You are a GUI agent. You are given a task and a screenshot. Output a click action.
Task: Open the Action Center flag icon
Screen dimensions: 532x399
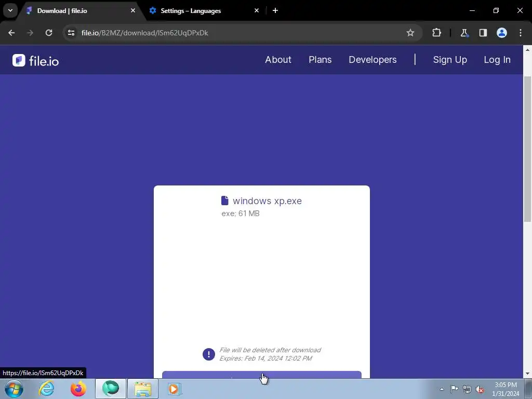point(454,389)
